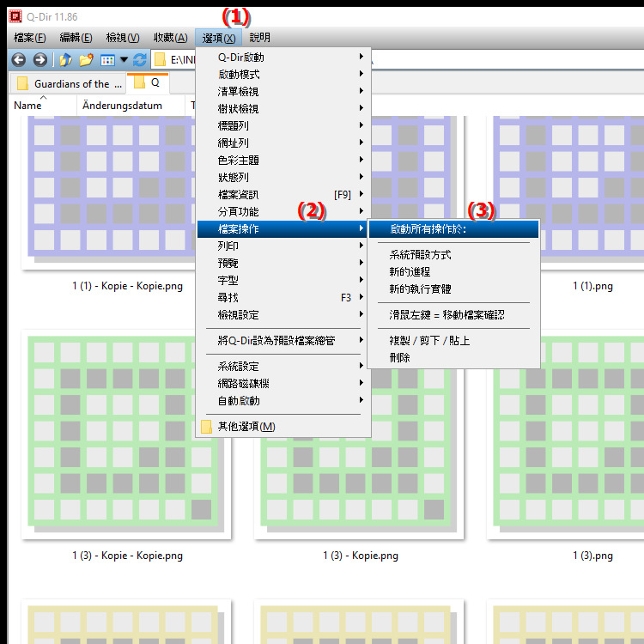Switch to Guardians of the ... tab
This screenshot has height=644, width=644.
coord(67,84)
